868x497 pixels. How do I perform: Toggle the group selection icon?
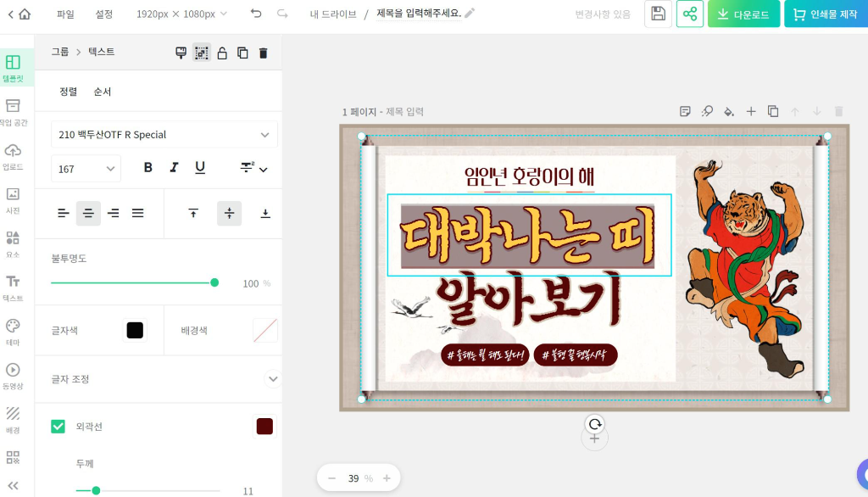(202, 53)
